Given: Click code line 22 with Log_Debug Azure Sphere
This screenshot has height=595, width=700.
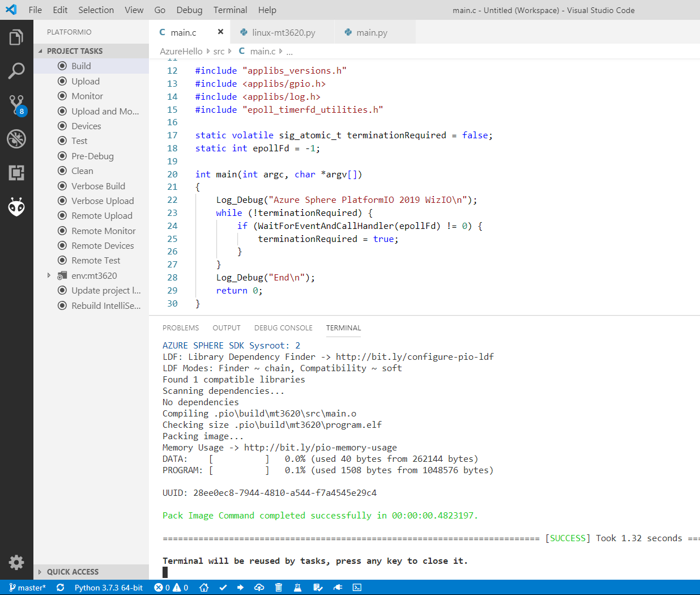Looking at the screenshot, I should coord(347,199).
